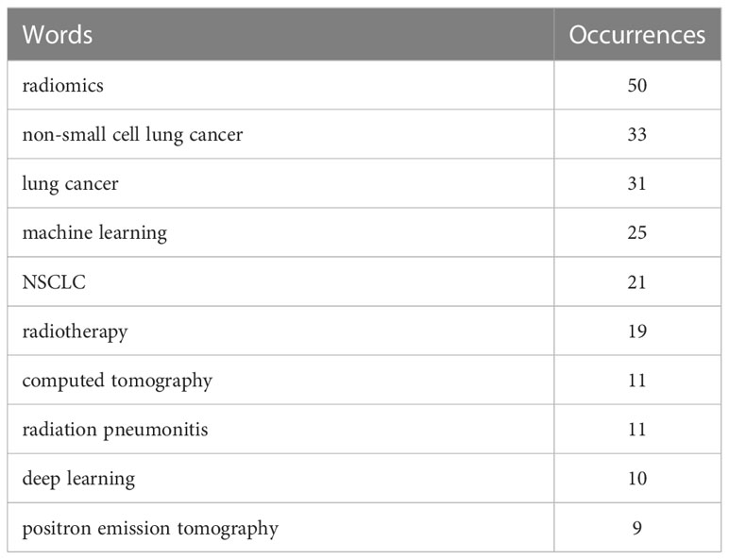
Task: Select the occurrence value 33
Action: pyautogui.click(x=637, y=134)
